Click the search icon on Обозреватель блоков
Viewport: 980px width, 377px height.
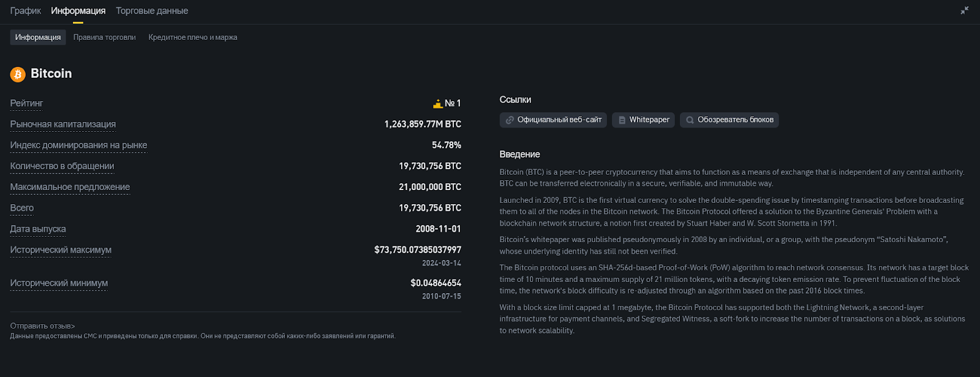click(690, 120)
